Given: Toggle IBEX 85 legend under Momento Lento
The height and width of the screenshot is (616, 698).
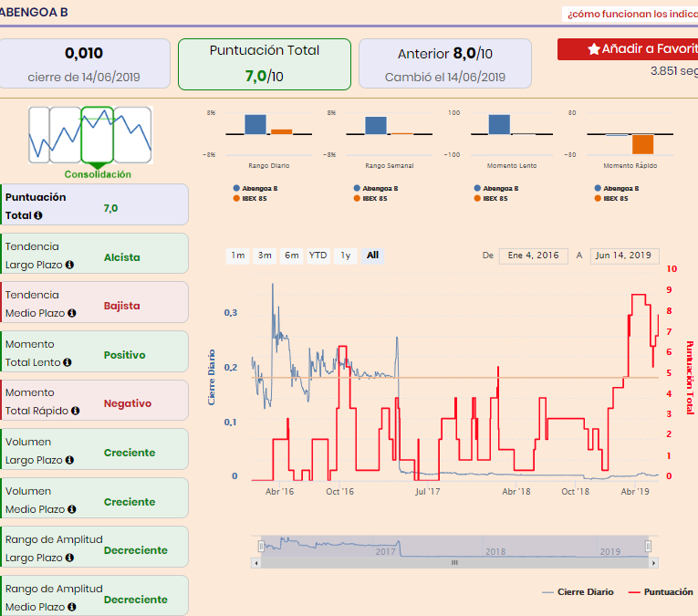Looking at the screenshot, I should (x=491, y=199).
